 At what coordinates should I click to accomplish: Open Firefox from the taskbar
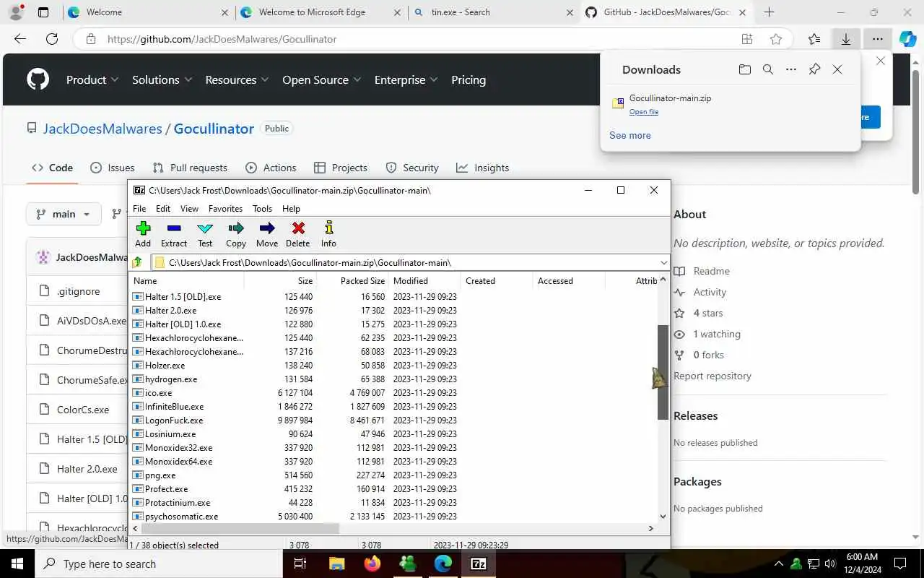tap(372, 564)
